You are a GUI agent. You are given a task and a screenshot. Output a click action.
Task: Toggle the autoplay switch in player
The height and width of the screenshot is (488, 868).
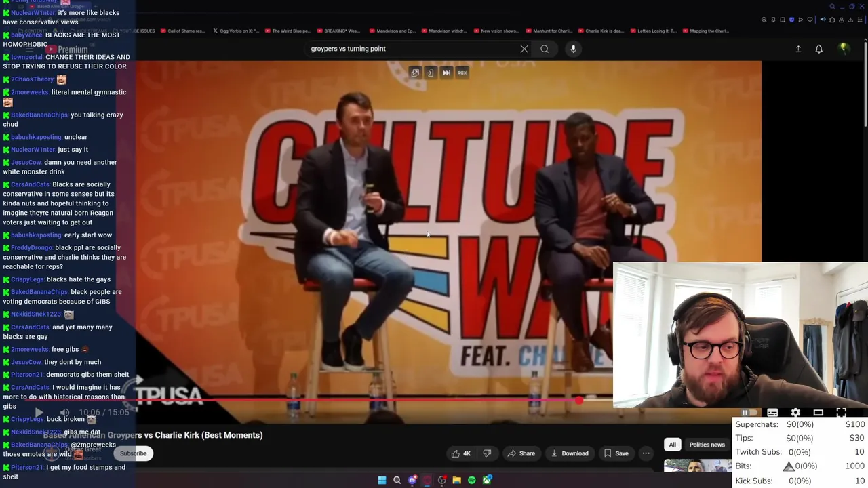point(749,413)
